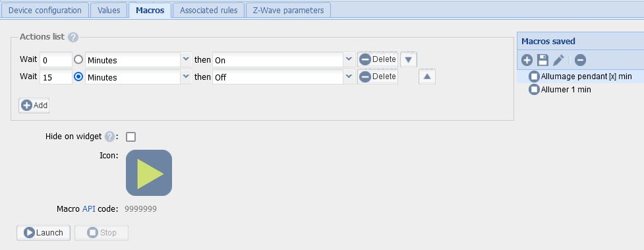Click the edit macro pencil icon
This screenshot has width=644, height=250.
tap(558, 60)
